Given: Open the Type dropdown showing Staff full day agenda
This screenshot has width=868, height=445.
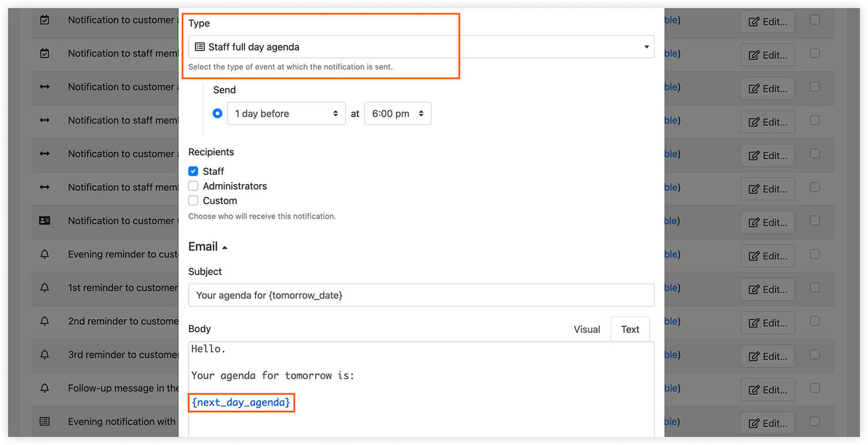Looking at the screenshot, I should [421, 47].
